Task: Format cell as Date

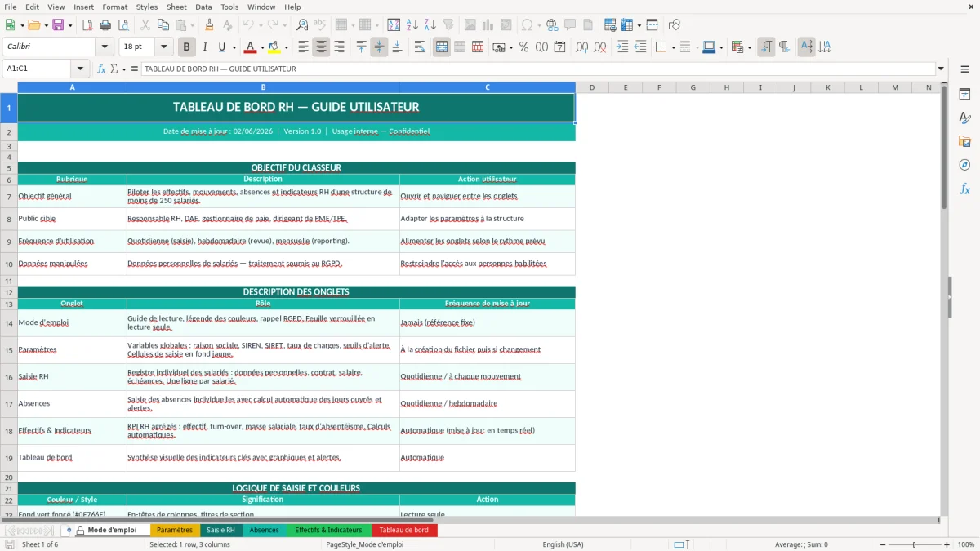Action: click(559, 47)
